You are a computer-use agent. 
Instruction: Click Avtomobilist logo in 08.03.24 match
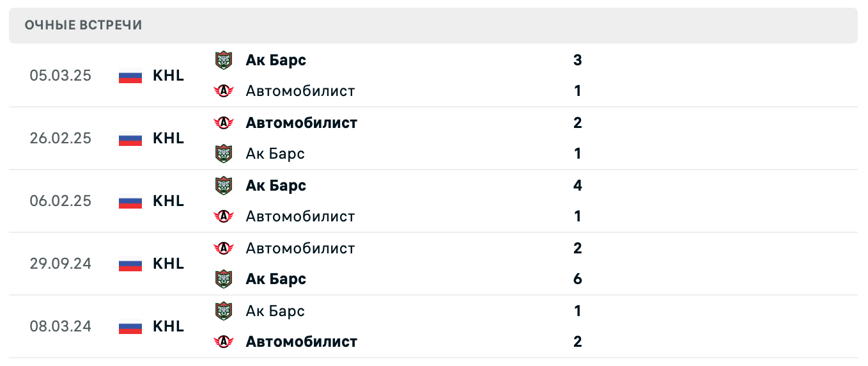pos(224,342)
